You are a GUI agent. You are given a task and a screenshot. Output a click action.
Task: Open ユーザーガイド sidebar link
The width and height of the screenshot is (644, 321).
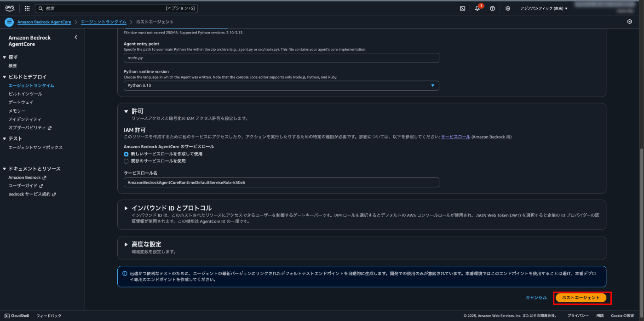[x=26, y=186]
